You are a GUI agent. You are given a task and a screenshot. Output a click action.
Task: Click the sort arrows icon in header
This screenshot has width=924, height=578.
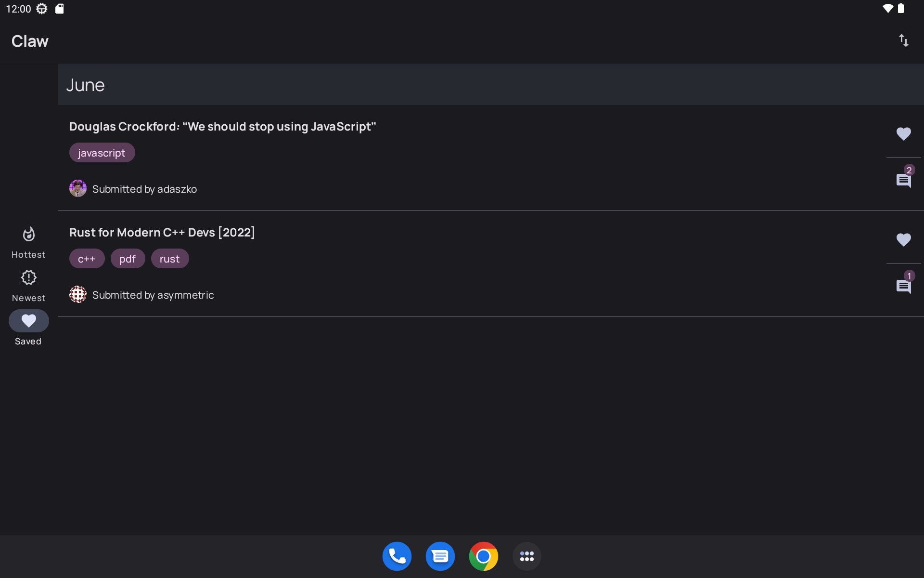pyautogui.click(x=903, y=41)
